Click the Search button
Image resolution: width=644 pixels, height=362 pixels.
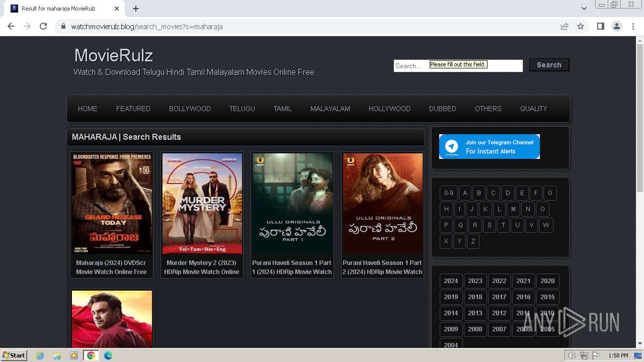pos(549,65)
